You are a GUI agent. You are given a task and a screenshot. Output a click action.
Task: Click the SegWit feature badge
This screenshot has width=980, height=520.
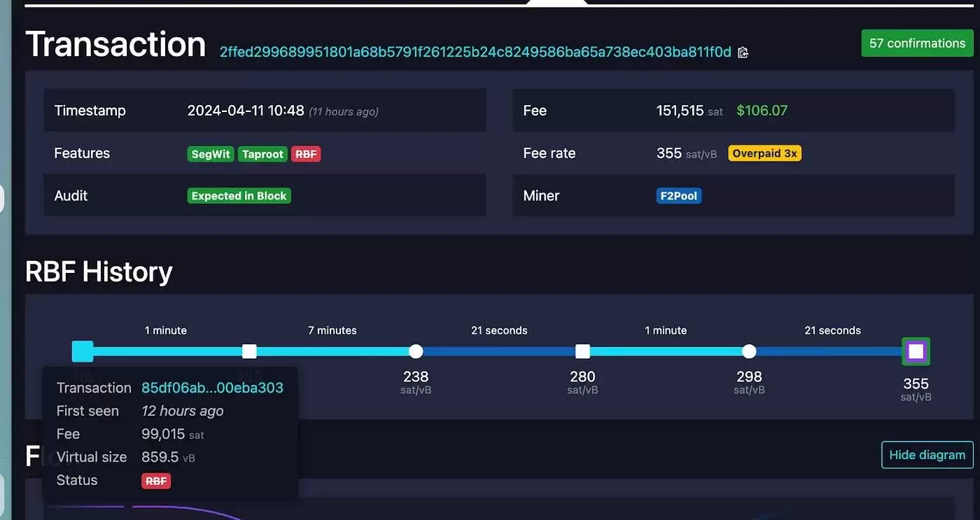click(x=210, y=154)
